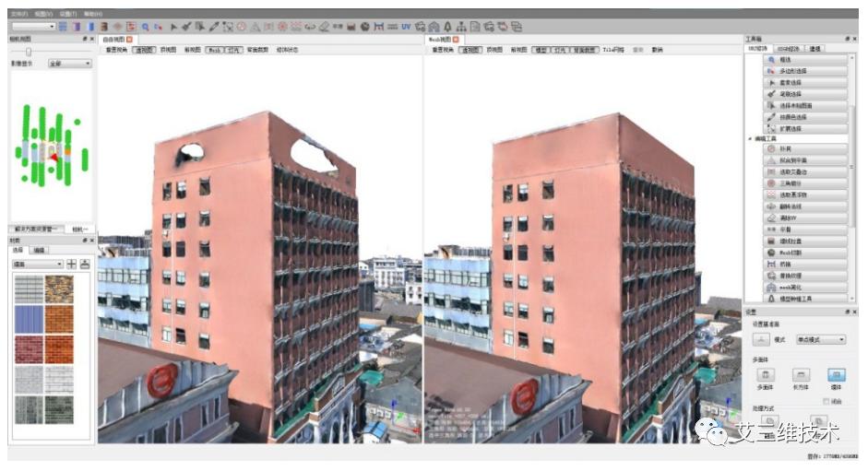
Task: Select the polyhedron shape button
Action: 765,375
